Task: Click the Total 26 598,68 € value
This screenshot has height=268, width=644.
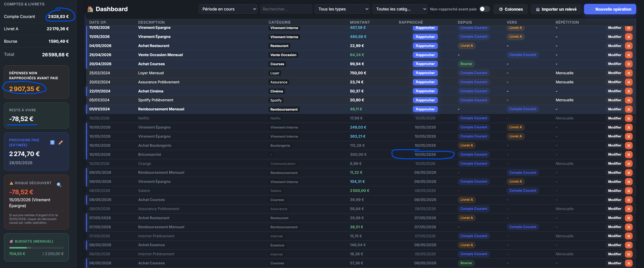Action: [55, 55]
